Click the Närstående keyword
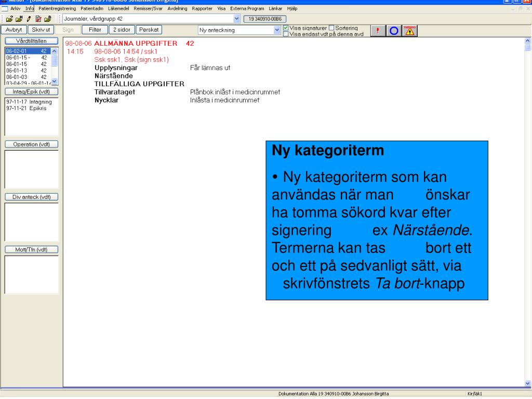This screenshot has height=399, width=532. tap(114, 76)
